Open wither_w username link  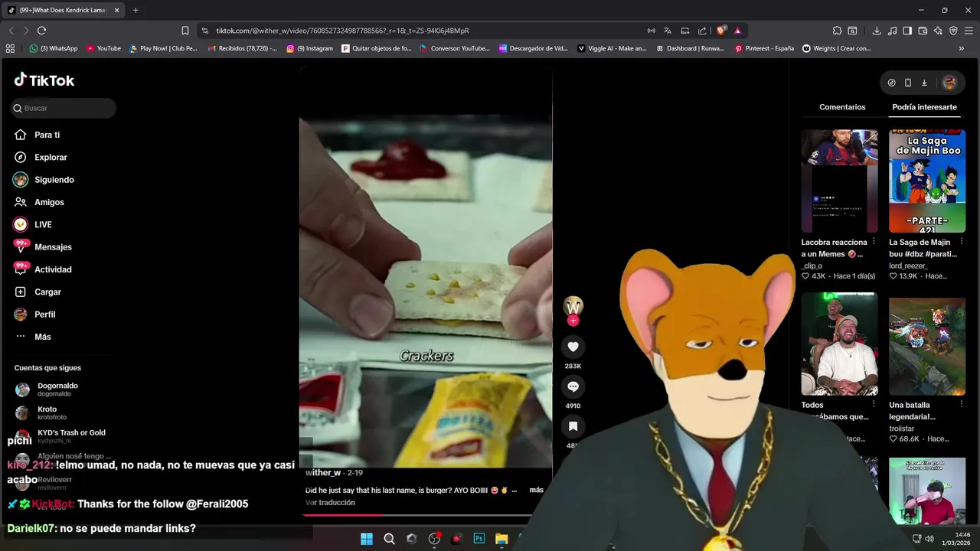point(323,473)
